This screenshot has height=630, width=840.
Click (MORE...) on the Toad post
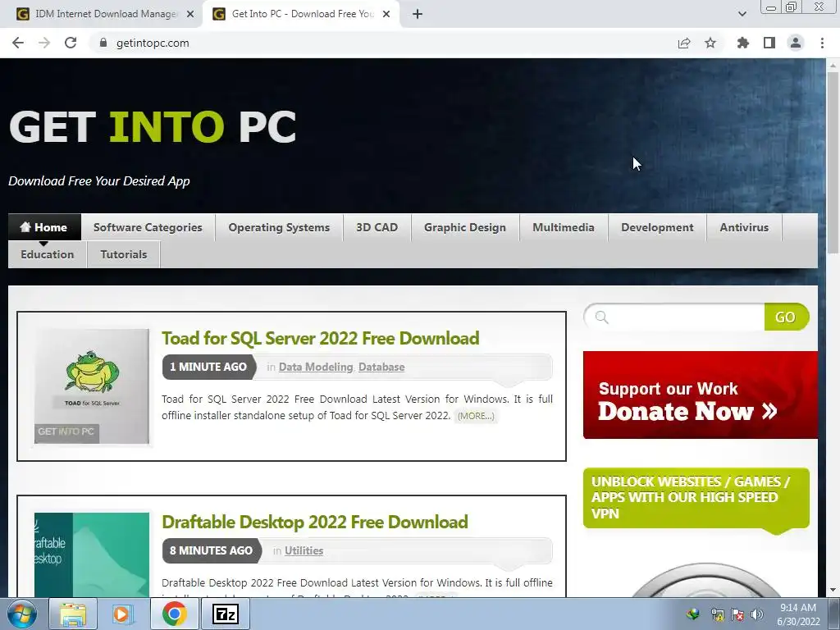(476, 416)
